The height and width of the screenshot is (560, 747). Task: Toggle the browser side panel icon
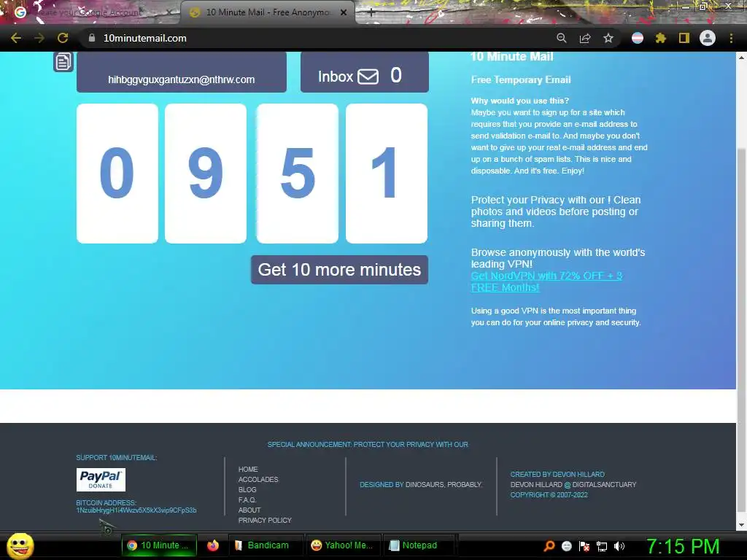click(x=684, y=38)
